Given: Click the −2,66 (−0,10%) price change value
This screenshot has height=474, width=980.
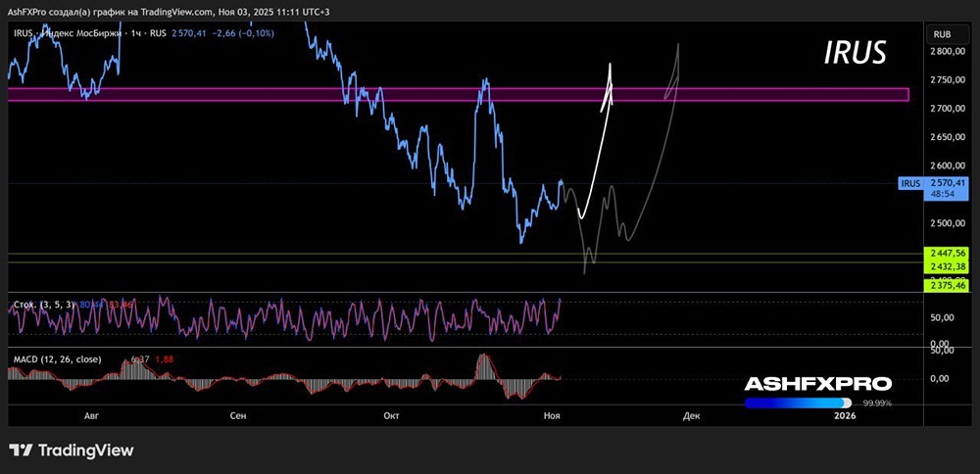Looking at the screenshot, I should coord(242,33).
